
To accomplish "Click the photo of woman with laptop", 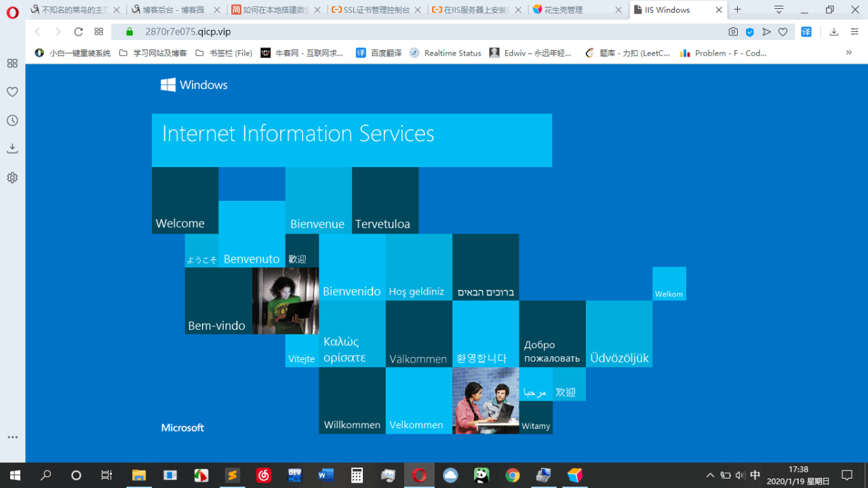I will tap(285, 301).
